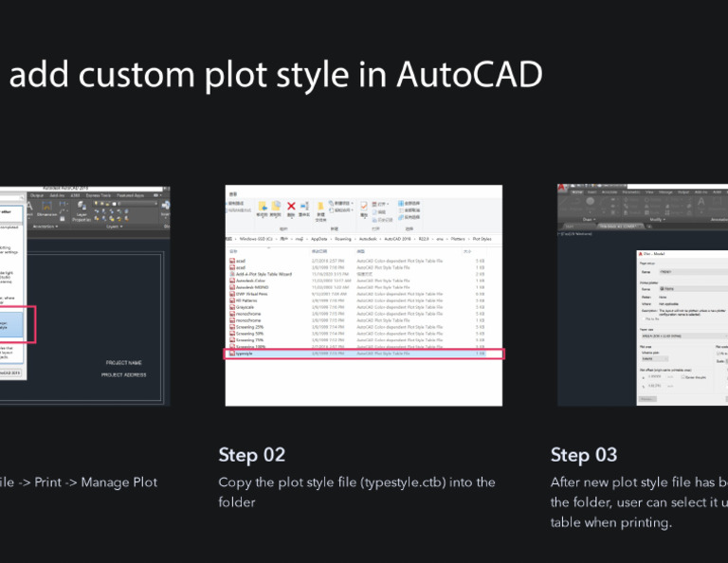Screen dimensions: 728x563
Task: Expand the Layers panel dropdown
Action: [x=114, y=227]
